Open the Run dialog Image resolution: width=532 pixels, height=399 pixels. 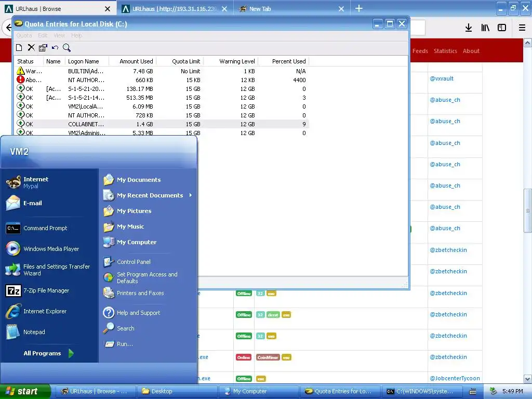118,344
